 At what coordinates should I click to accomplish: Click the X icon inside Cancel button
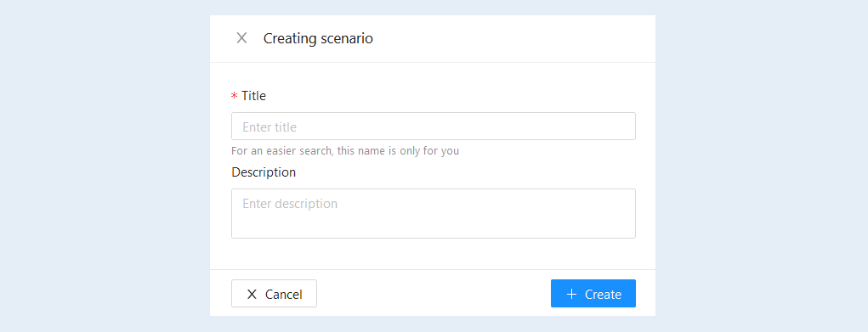coord(252,294)
